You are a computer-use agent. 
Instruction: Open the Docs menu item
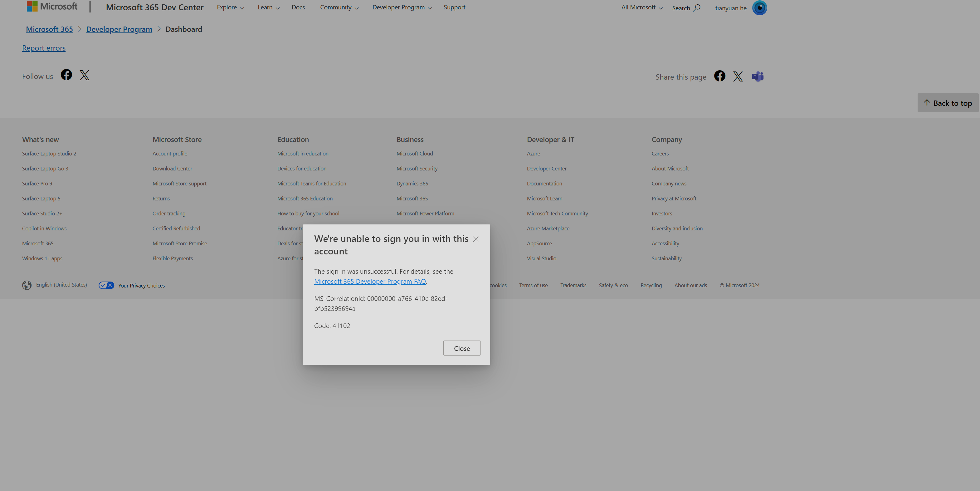[x=298, y=7]
